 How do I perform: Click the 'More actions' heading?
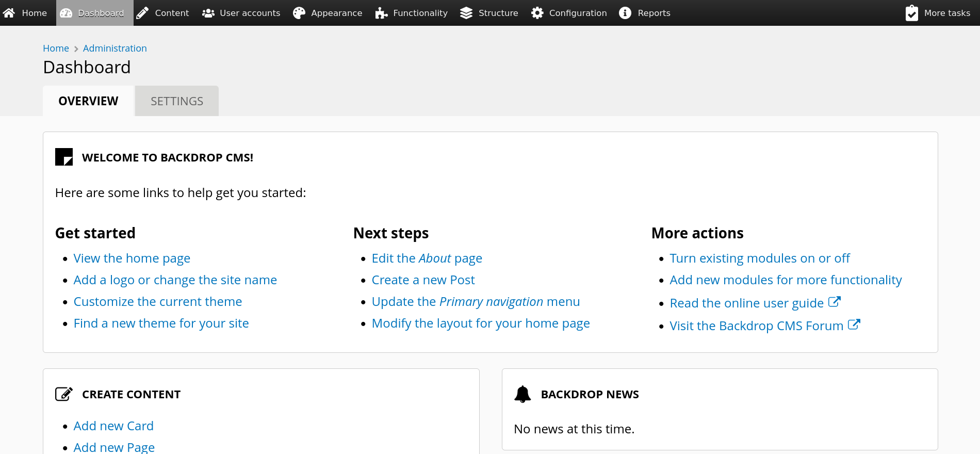click(x=697, y=233)
